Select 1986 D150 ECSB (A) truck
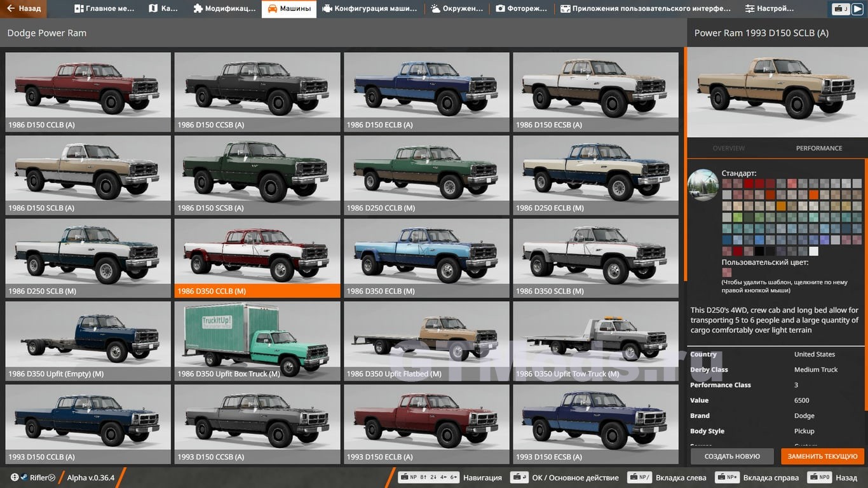 (596, 91)
